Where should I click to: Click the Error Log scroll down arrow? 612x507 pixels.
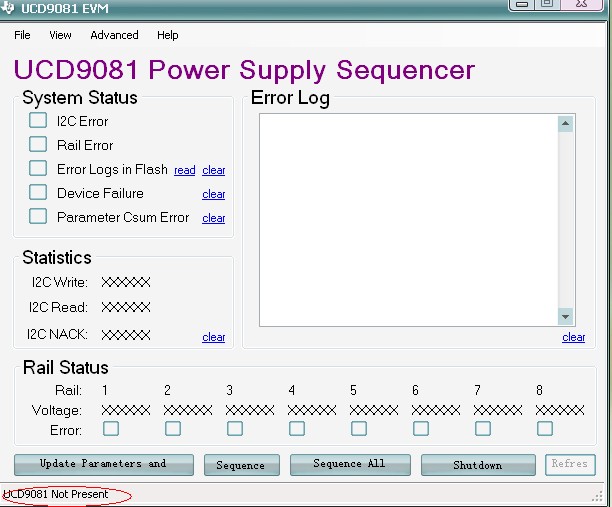(566, 317)
